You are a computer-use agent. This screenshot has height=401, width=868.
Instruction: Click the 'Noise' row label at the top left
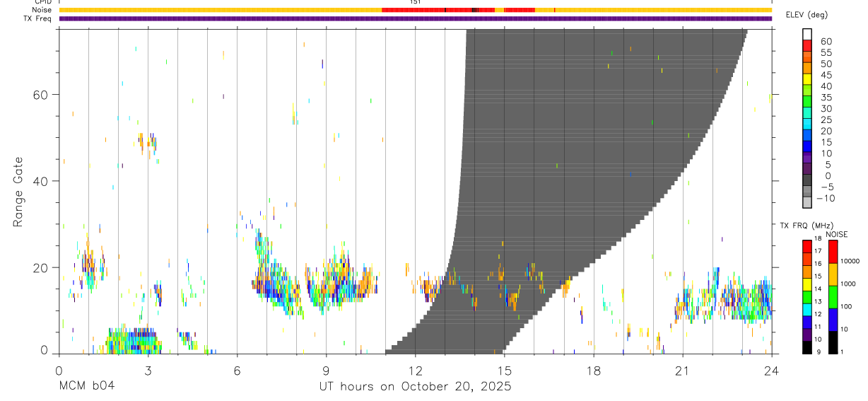click(x=42, y=10)
